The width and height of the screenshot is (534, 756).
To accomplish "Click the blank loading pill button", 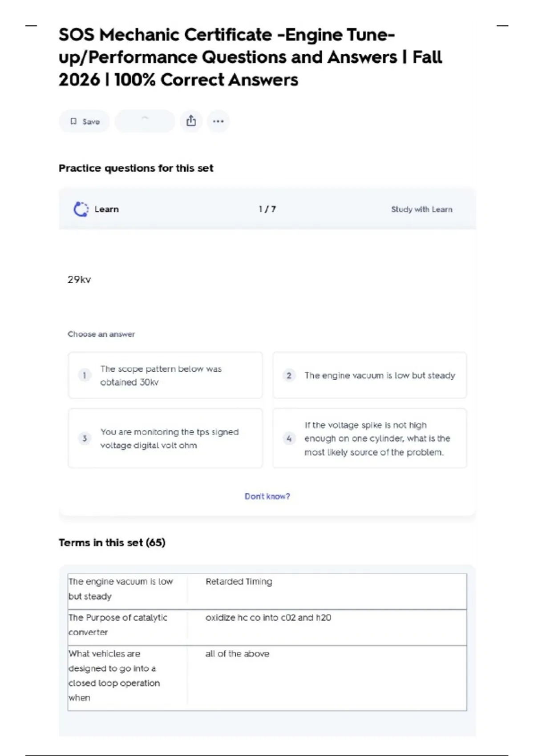I will [145, 121].
